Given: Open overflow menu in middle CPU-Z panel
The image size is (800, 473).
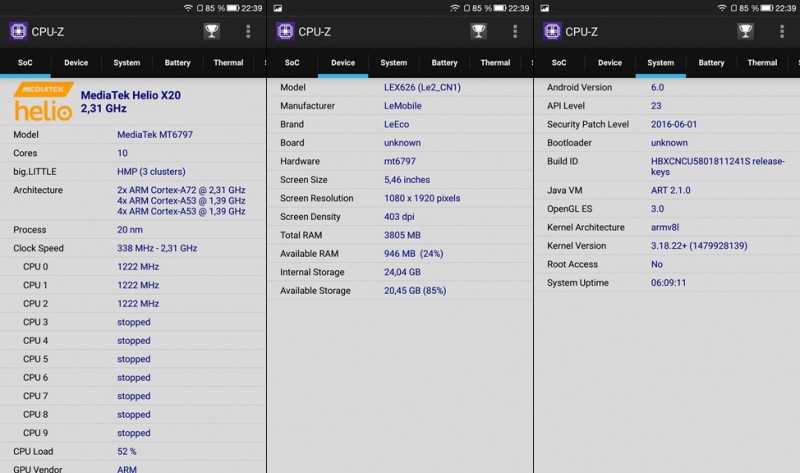Looking at the screenshot, I should pyautogui.click(x=515, y=32).
